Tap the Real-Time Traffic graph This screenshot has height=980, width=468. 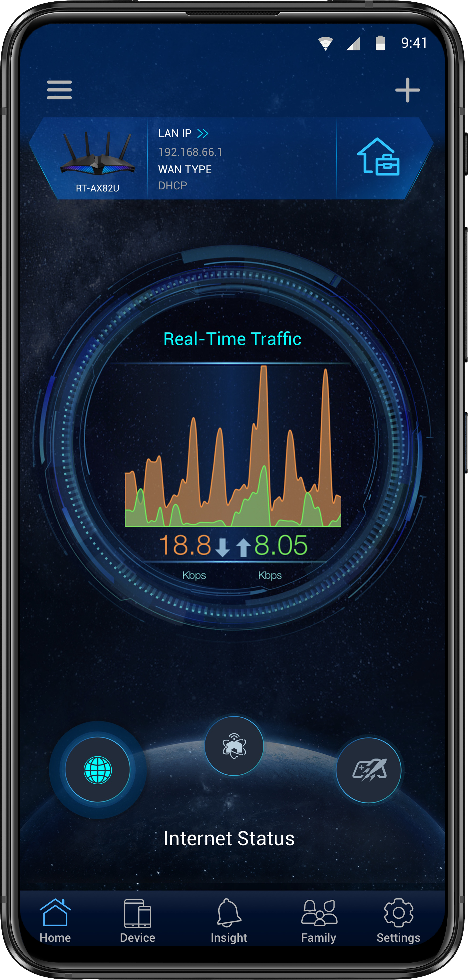tap(234, 437)
